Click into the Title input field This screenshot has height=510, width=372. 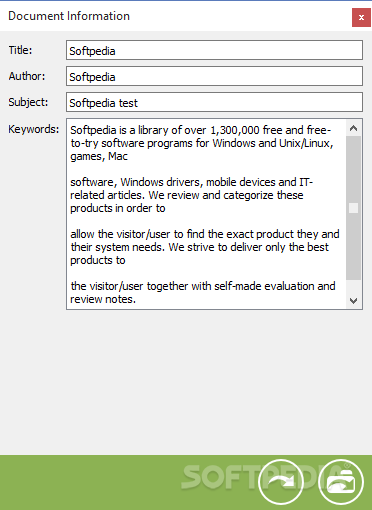[x=214, y=50]
